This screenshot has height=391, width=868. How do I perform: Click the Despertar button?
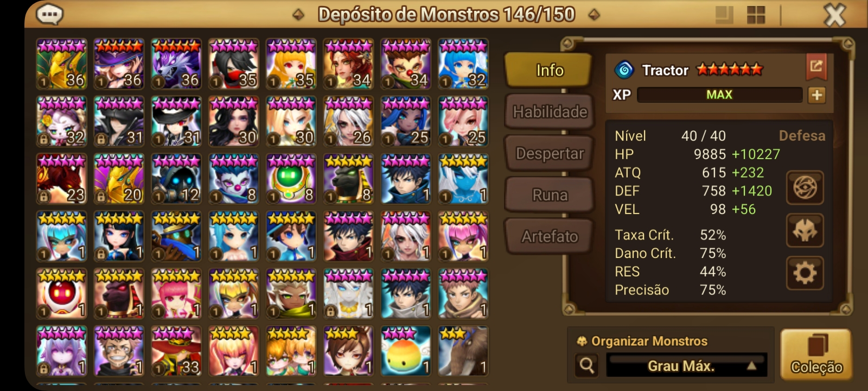point(548,154)
